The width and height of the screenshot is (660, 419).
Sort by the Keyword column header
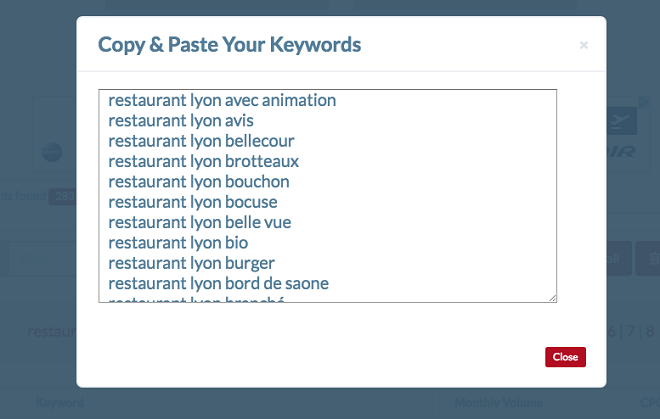(x=59, y=403)
